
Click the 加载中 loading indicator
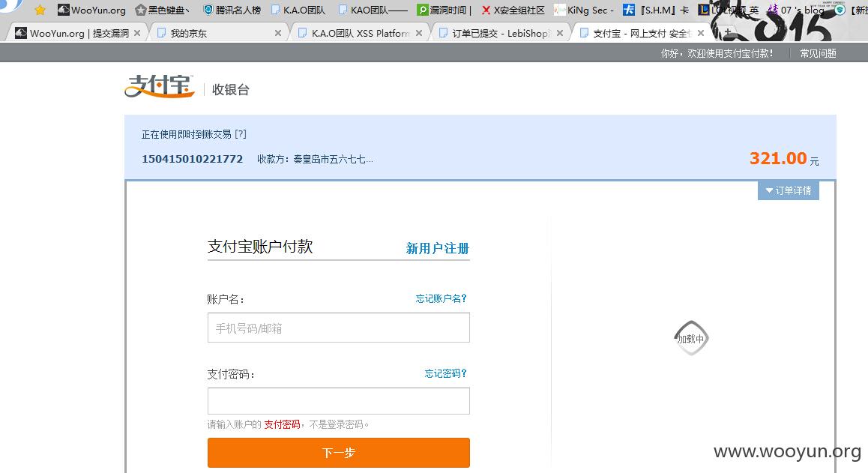pyautogui.click(x=691, y=338)
